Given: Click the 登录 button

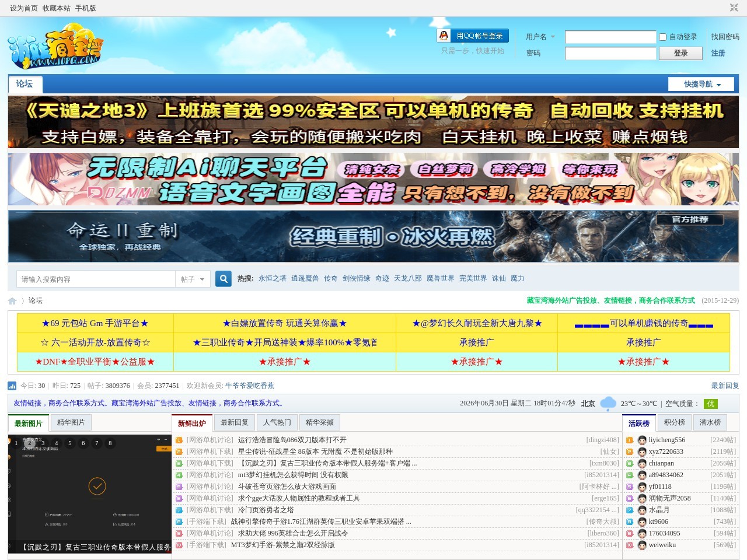Looking at the screenshot, I should point(680,53).
